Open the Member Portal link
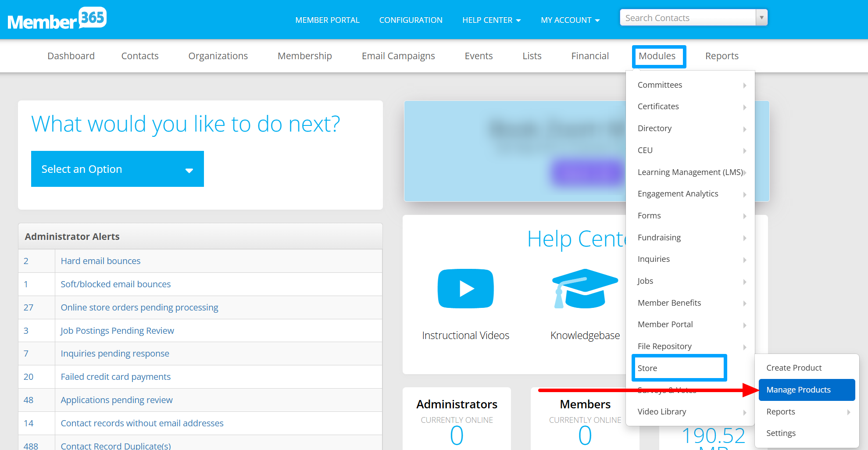 click(327, 20)
